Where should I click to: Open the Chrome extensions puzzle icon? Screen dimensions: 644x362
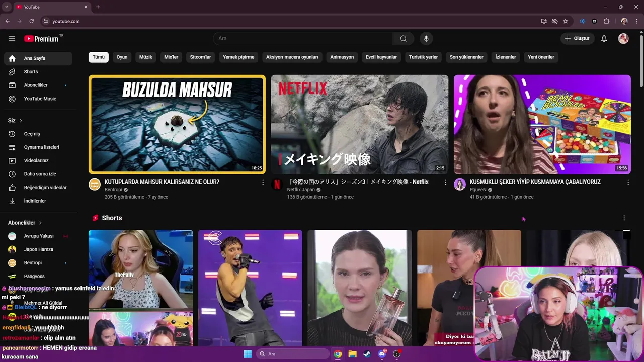[606, 21]
